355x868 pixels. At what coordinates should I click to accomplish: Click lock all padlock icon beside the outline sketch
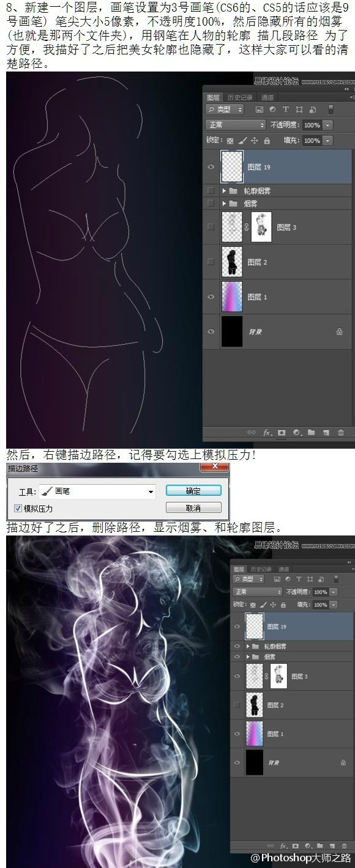[x=267, y=141]
